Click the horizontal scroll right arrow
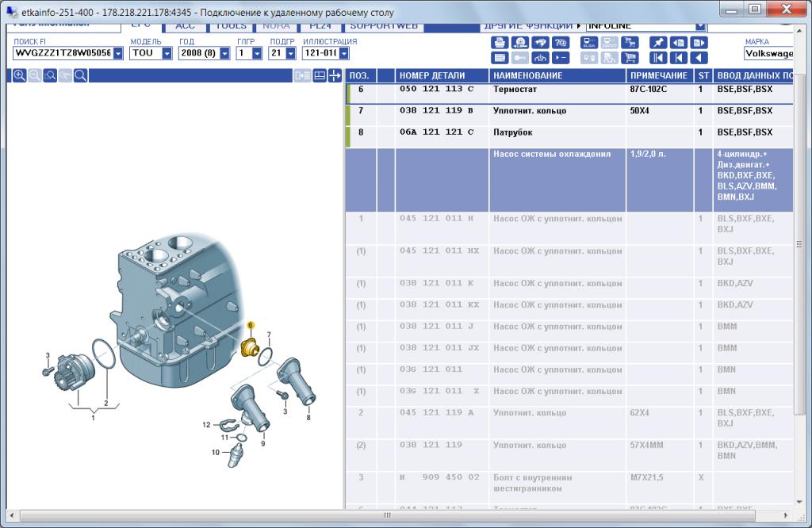Image resolution: width=812 pixels, height=528 pixels. click(x=786, y=515)
